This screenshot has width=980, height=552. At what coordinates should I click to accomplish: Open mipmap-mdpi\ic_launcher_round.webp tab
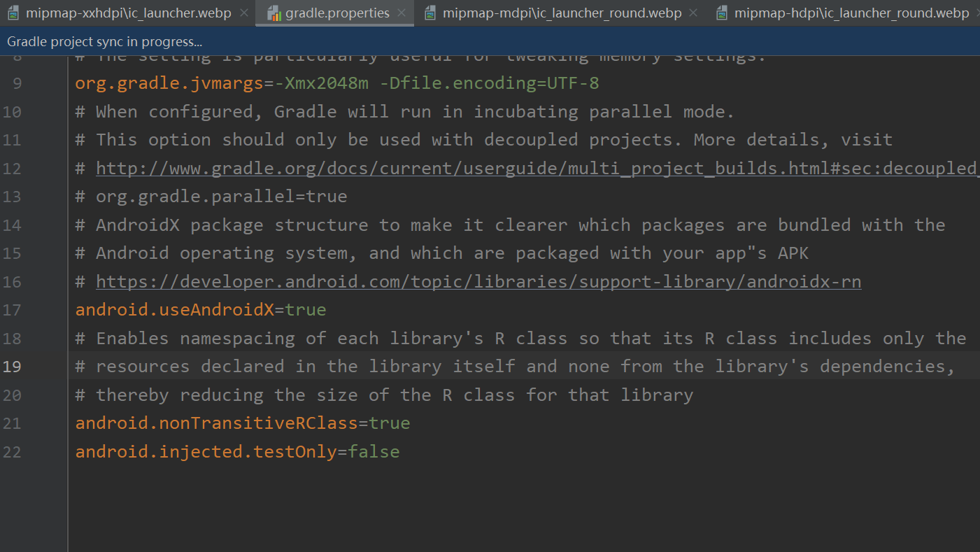tap(562, 13)
